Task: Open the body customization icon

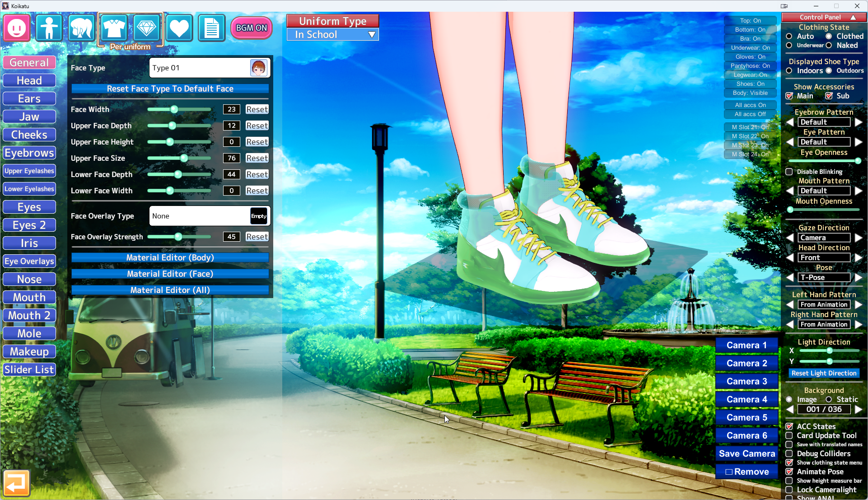Action: pos(49,28)
